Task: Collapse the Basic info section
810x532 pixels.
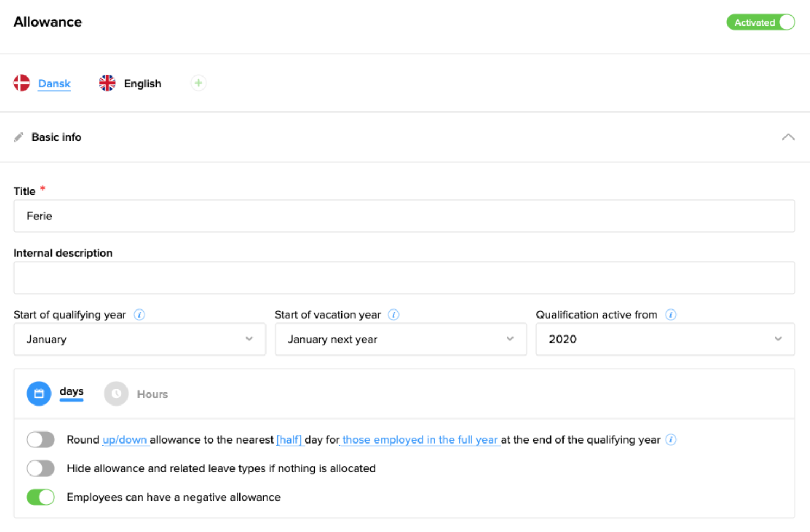Action: pos(788,137)
